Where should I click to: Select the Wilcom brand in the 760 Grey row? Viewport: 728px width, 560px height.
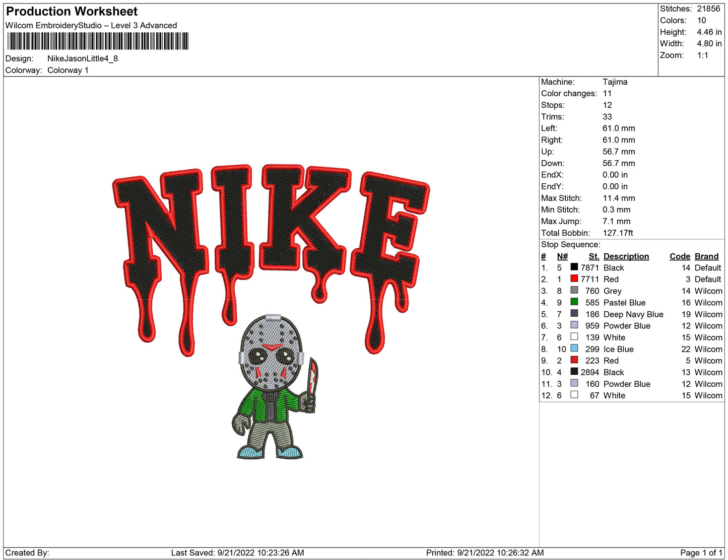708,291
